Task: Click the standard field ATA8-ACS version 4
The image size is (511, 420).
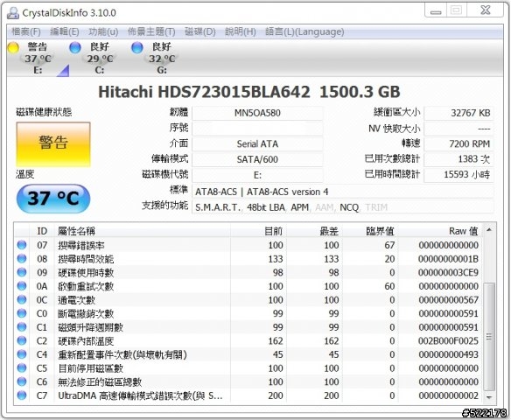Action: 343,192
